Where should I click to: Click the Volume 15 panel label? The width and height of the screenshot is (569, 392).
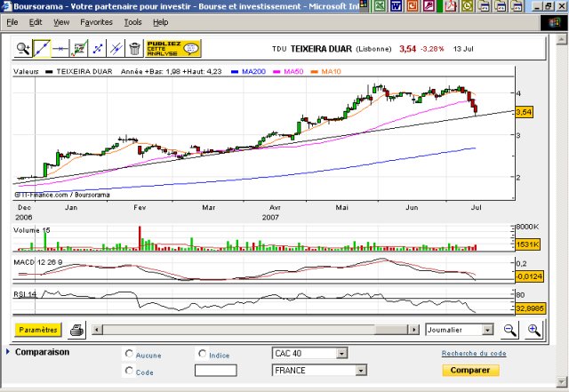[x=32, y=230]
